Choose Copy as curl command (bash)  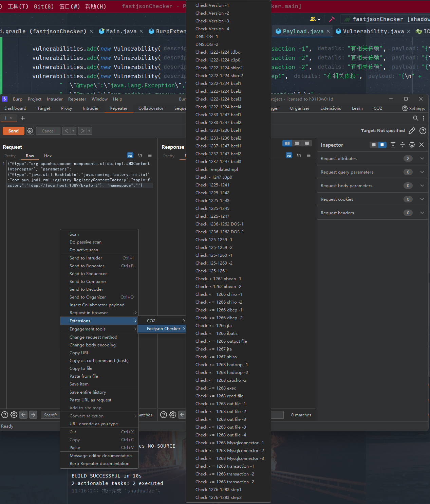[x=99, y=361]
